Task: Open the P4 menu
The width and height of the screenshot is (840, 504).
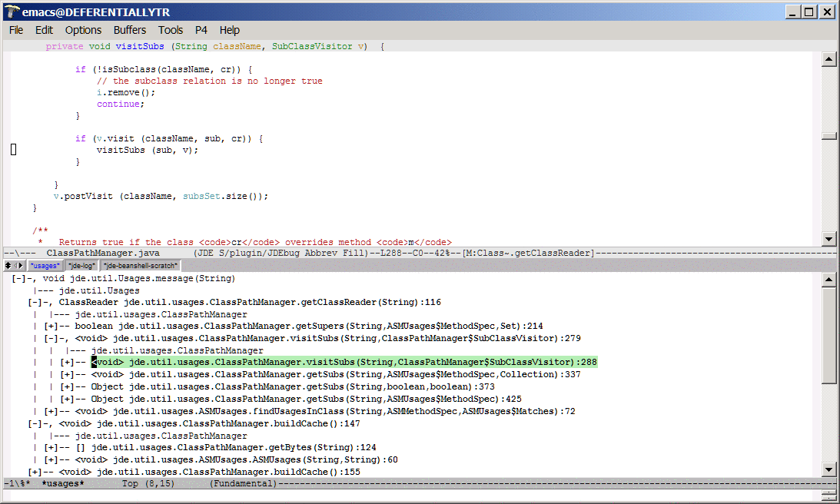Action: click(201, 30)
